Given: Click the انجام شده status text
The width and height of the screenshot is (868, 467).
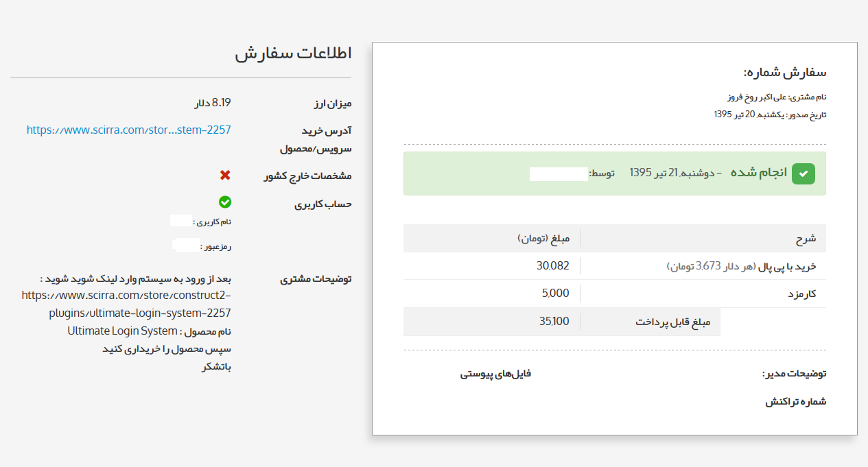Looking at the screenshot, I should click(x=758, y=173).
